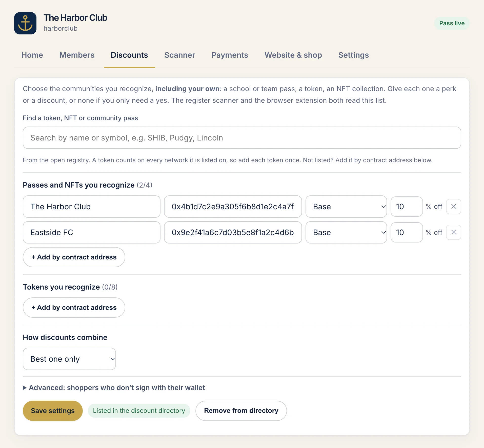Add a token by contract address
Image resolution: width=484 pixels, height=448 pixels.
tap(74, 308)
